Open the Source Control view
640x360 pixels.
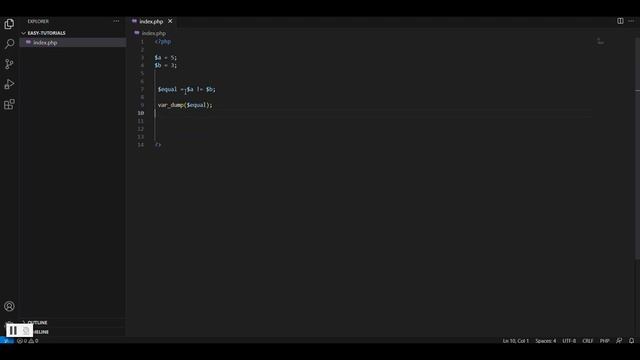9,64
